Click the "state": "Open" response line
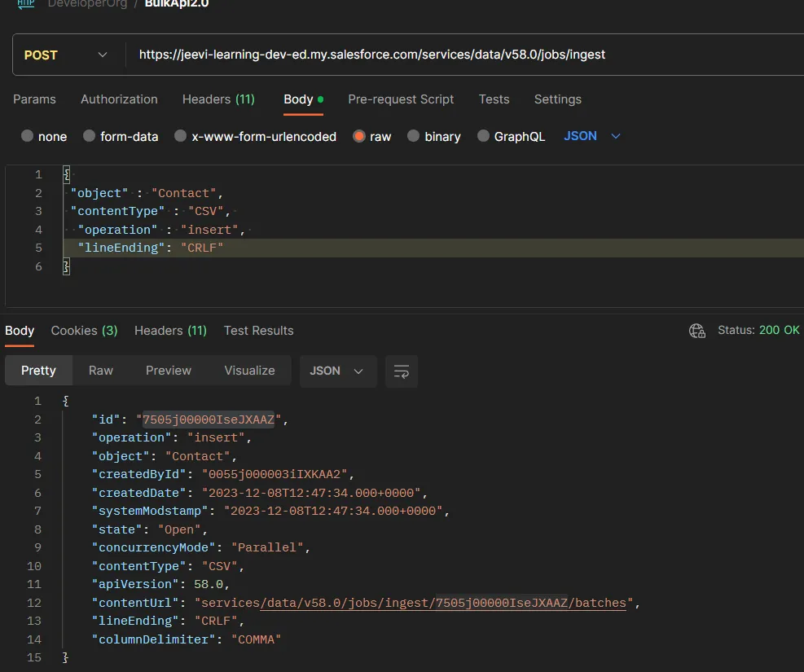 tap(149, 529)
